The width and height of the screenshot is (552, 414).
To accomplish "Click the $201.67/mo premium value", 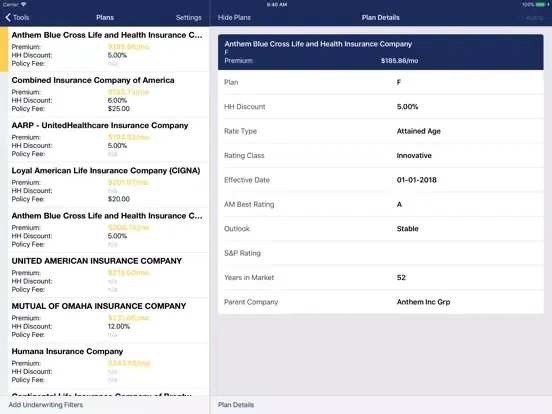I will [x=128, y=182].
